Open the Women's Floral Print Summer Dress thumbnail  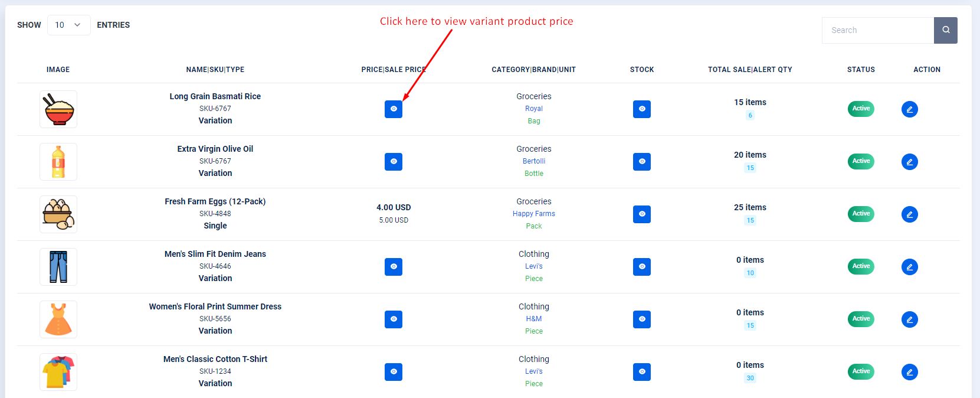[x=58, y=319]
